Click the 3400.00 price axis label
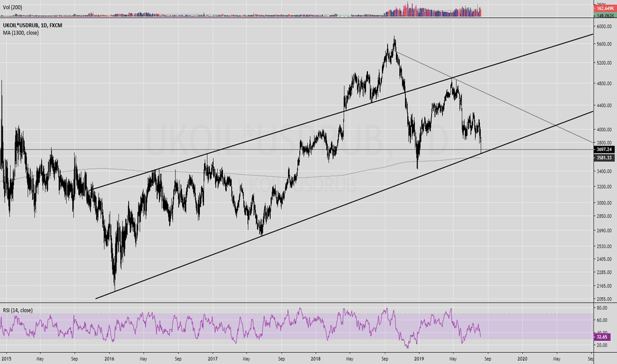Screen dimensions: 617x364 point(604,171)
